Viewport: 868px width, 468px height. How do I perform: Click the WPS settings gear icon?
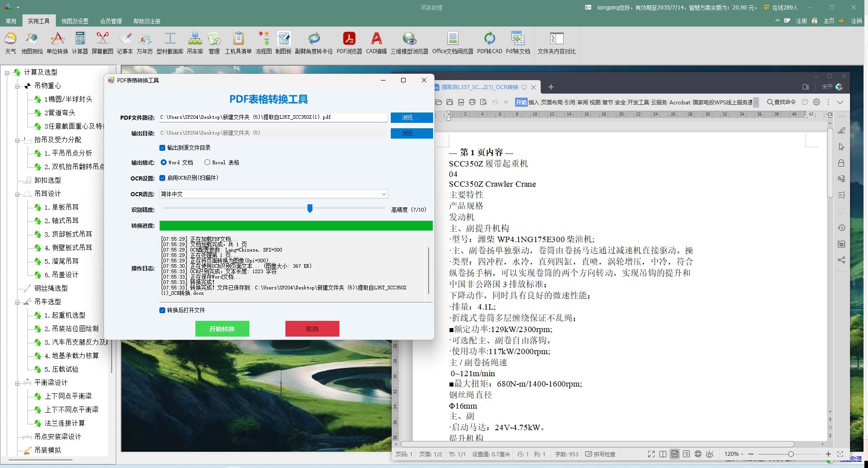click(816, 102)
